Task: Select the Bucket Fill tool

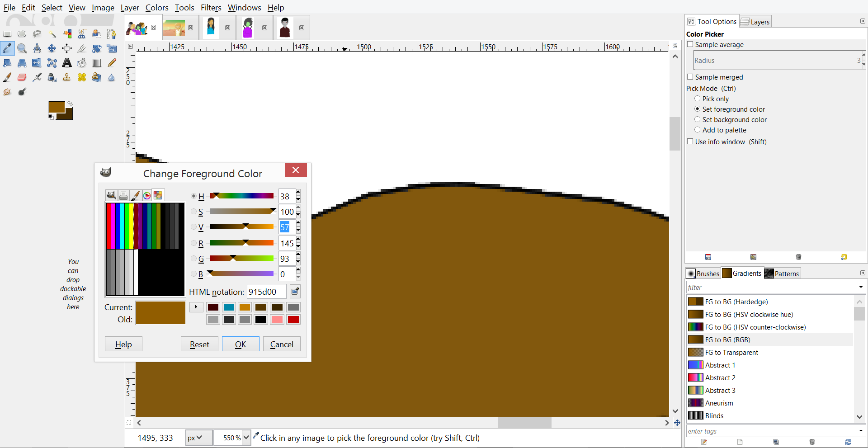Action: tap(82, 63)
